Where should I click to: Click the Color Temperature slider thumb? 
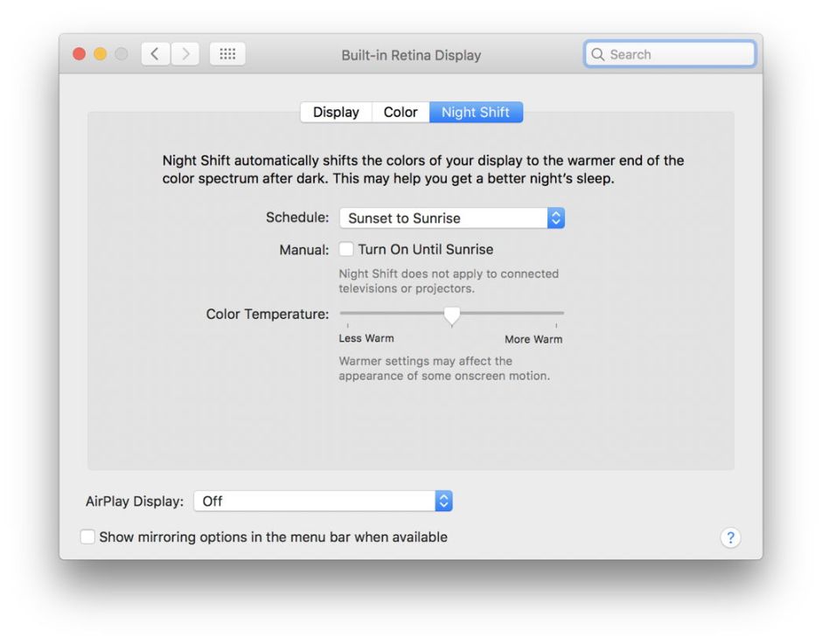point(451,315)
